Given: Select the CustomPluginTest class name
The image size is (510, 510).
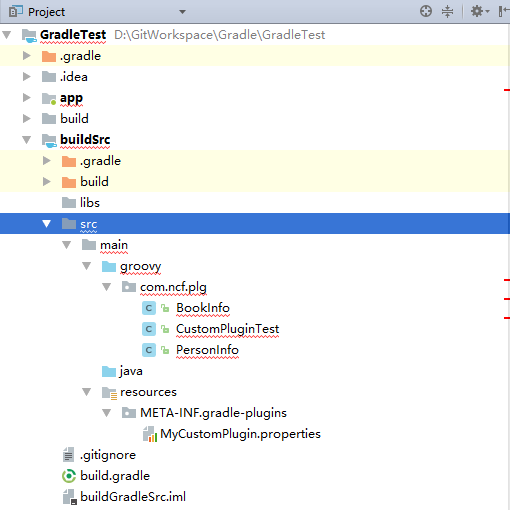Looking at the screenshot, I should point(228,329).
